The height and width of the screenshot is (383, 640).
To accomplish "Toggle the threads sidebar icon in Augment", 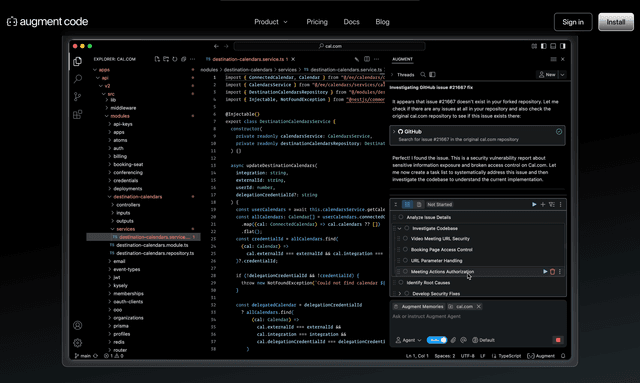I will (432, 75).
